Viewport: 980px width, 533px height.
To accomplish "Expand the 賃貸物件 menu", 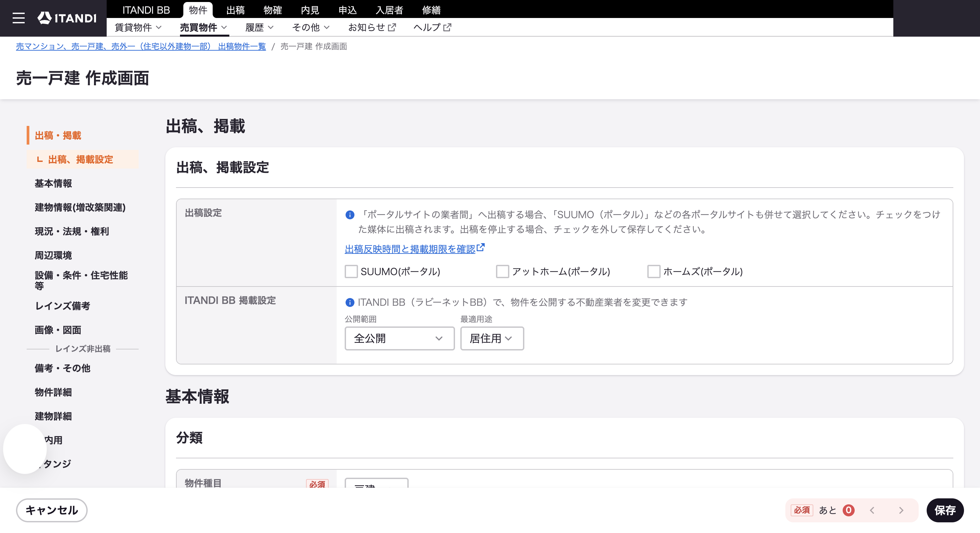I will [138, 27].
